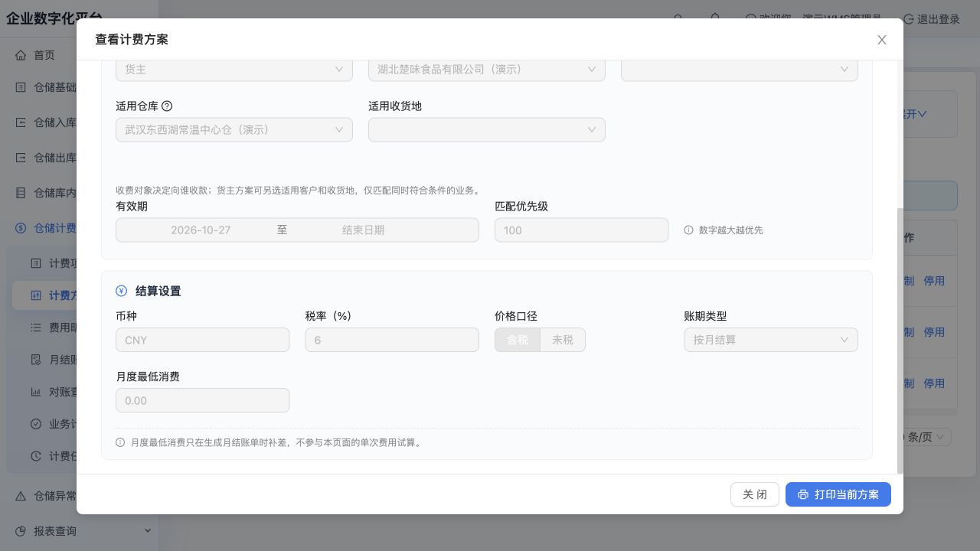Click the 打印当前方案 button
This screenshot has width=980, height=551.
[x=838, y=494]
